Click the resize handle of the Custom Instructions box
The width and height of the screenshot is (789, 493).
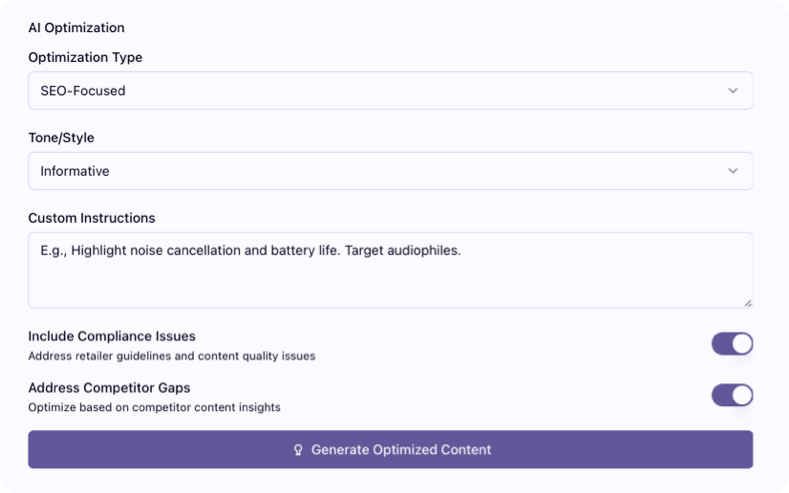[747, 302]
